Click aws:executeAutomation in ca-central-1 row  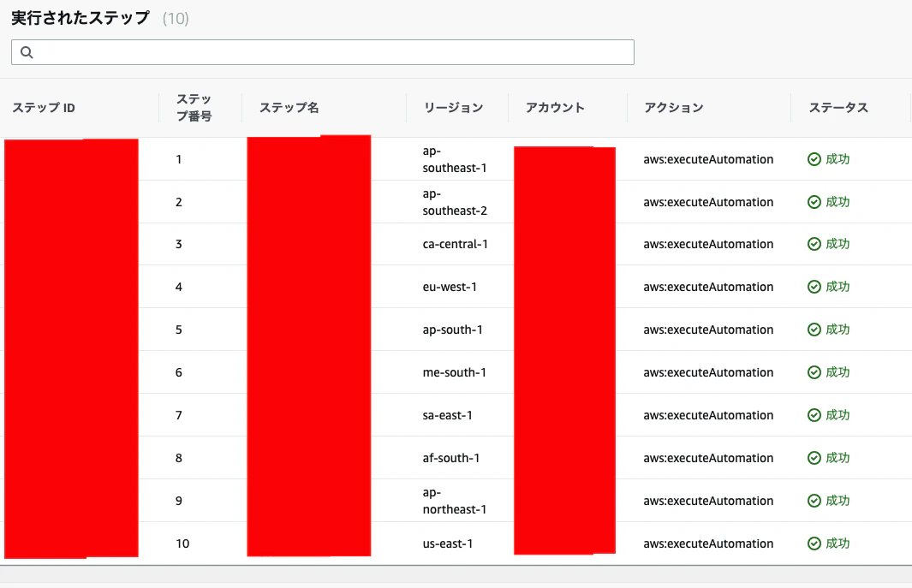[x=708, y=244]
